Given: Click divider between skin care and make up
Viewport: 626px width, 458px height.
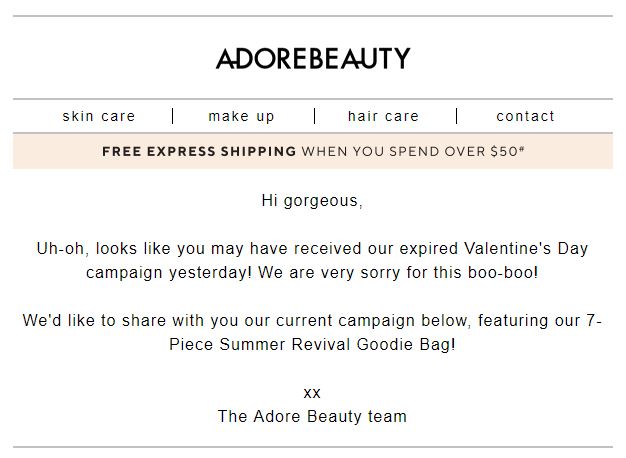Looking at the screenshot, I should click(172, 116).
